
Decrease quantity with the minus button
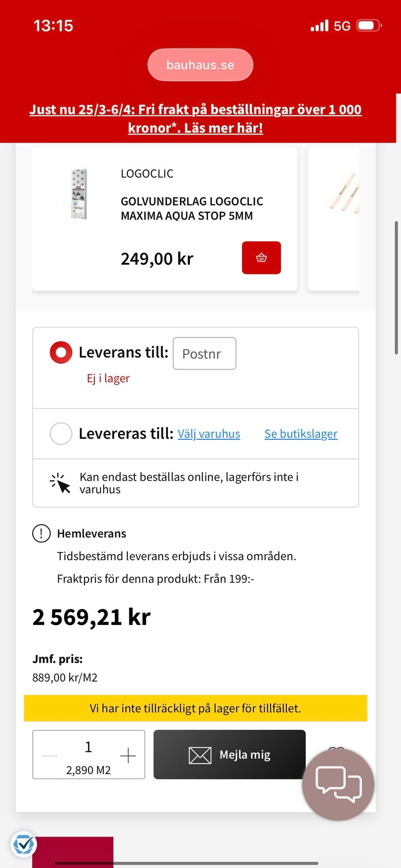[50, 755]
